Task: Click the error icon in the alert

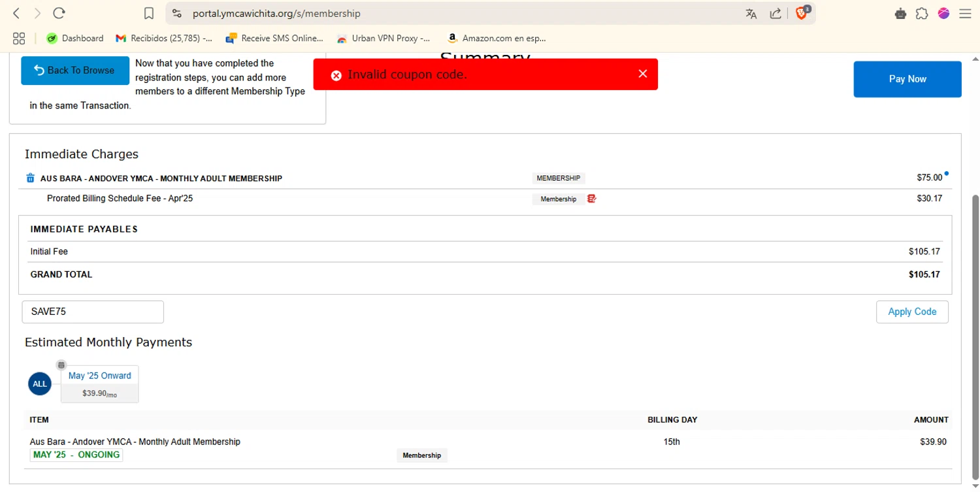Action: tap(336, 75)
